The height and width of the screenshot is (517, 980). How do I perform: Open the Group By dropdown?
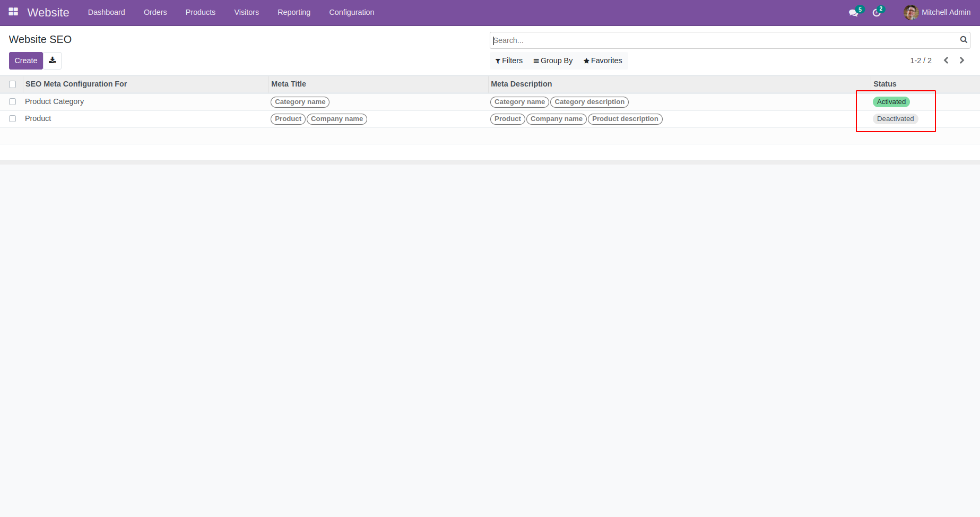[x=553, y=61]
